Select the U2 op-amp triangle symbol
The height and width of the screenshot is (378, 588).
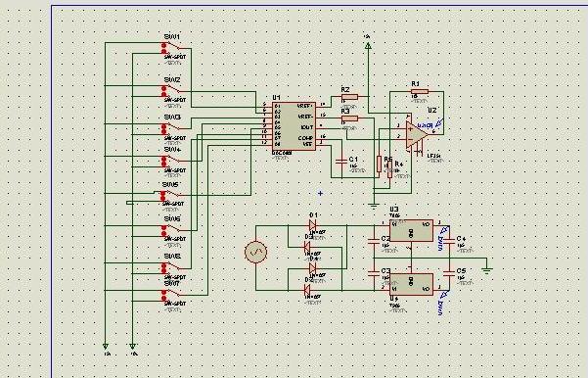(x=417, y=134)
